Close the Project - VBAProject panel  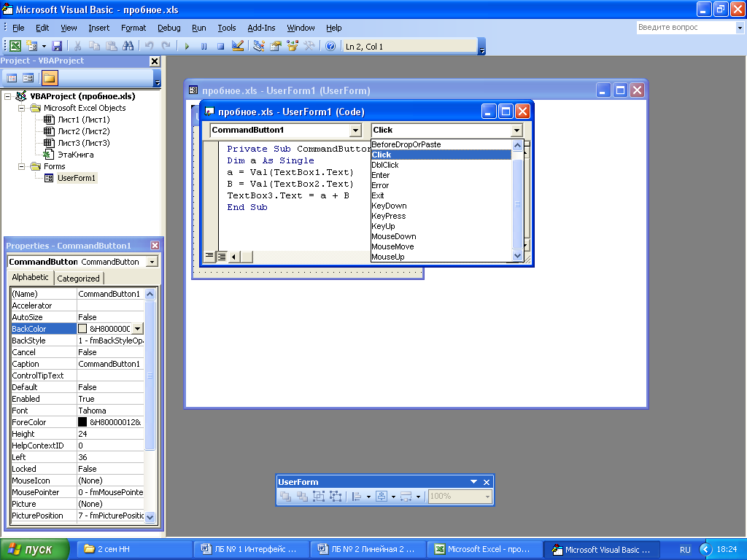(x=155, y=61)
